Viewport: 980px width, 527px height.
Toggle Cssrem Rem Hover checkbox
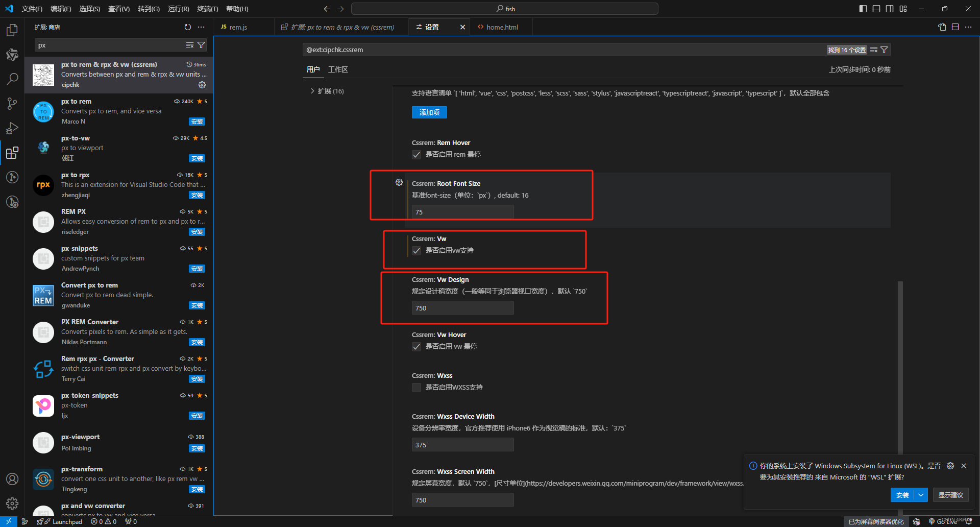pyautogui.click(x=416, y=155)
